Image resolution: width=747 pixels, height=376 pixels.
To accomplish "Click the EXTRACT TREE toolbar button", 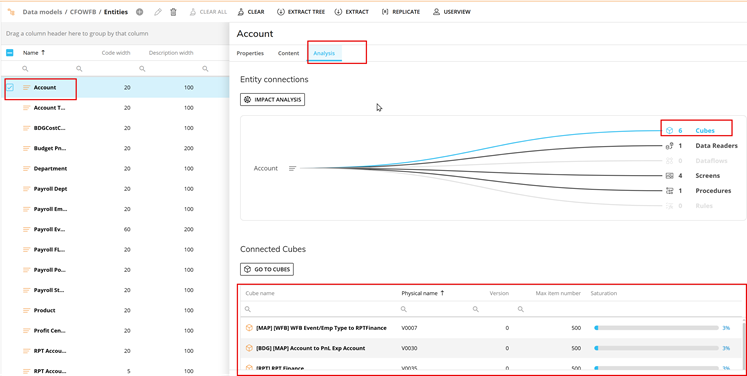I will (x=301, y=12).
